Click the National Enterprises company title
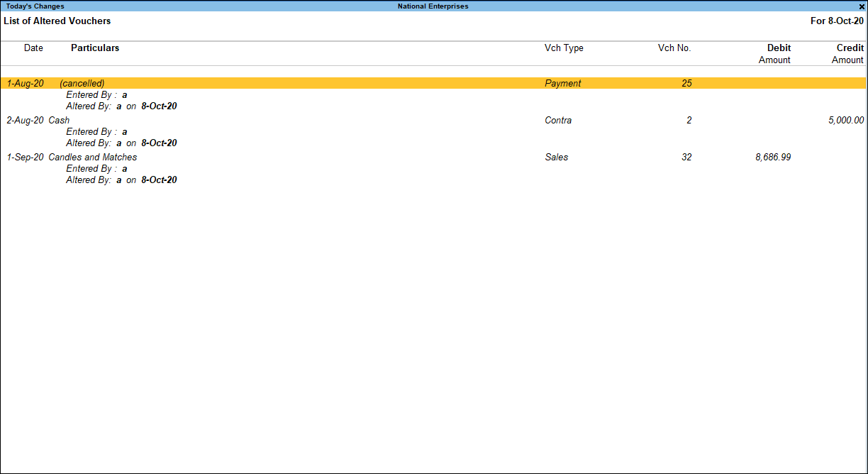Viewport: 868px width, 474px height. tap(433, 6)
